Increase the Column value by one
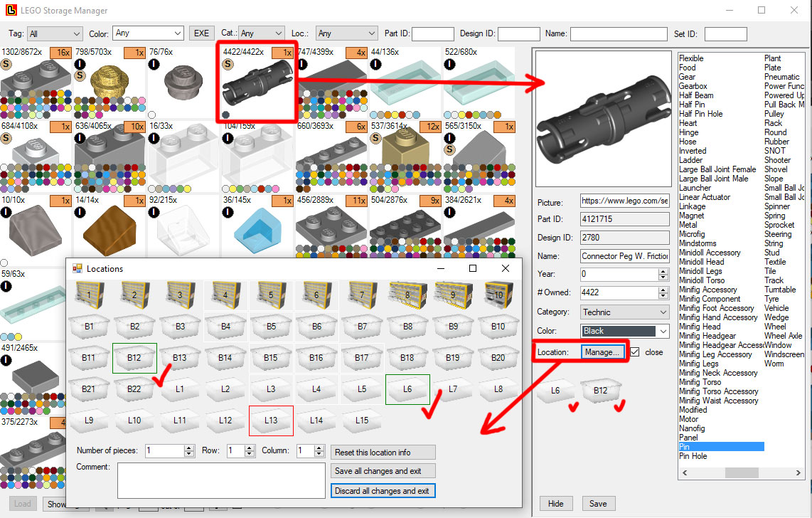This screenshot has height=518, width=812. click(x=319, y=448)
